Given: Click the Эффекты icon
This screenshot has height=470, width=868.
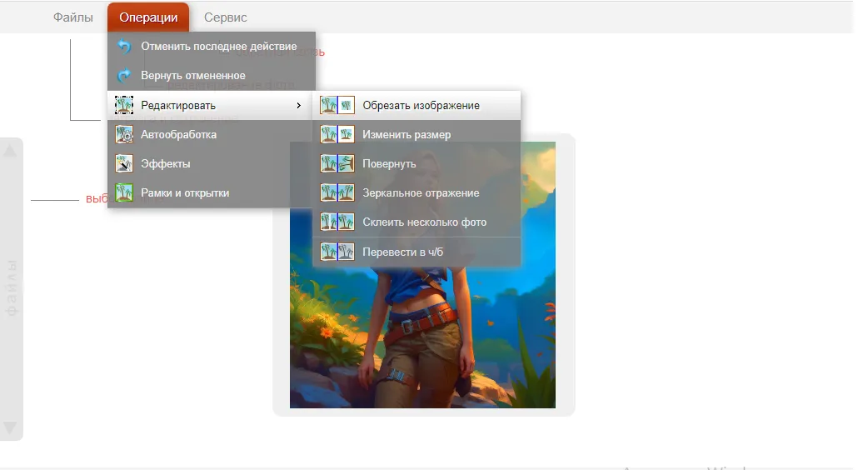Looking at the screenshot, I should coord(124,163).
